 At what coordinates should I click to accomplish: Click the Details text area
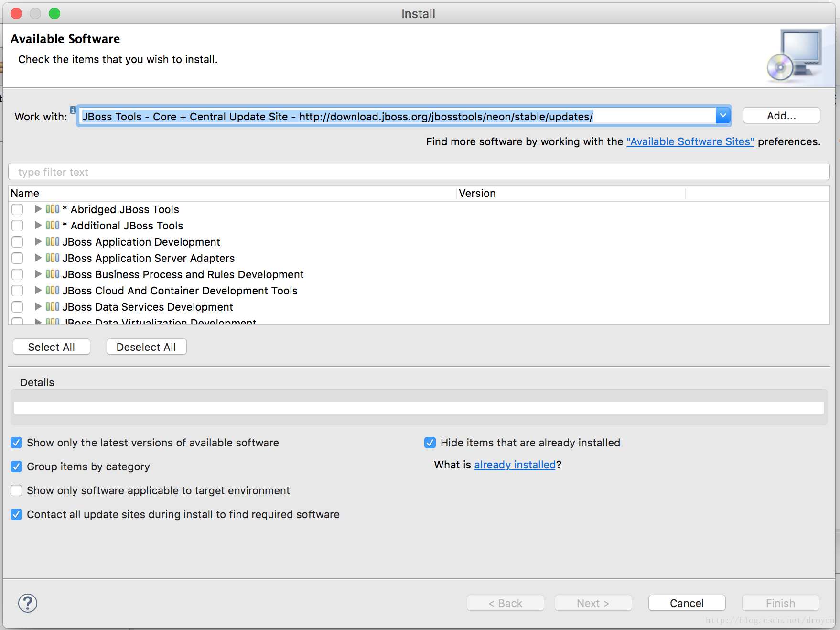[x=419, y=408]
